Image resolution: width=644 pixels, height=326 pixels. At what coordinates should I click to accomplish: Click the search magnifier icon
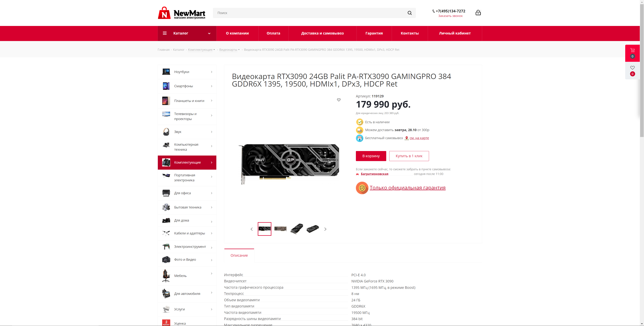(410, 13)
